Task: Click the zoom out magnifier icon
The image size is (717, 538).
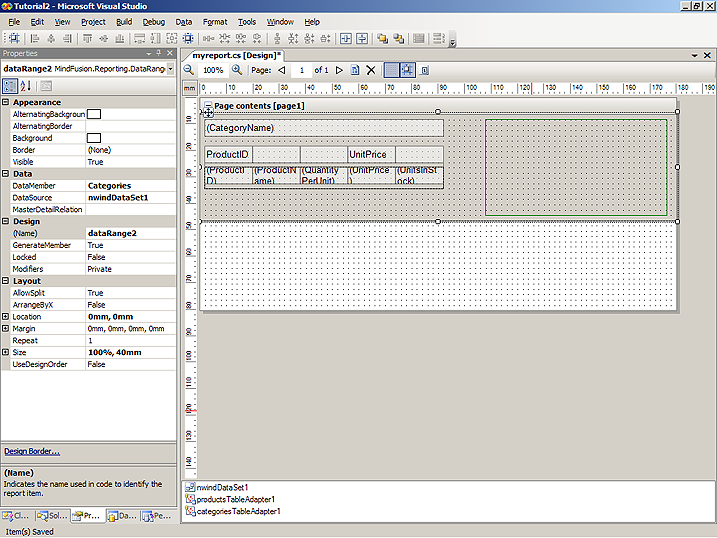Action: click(190, 70)
